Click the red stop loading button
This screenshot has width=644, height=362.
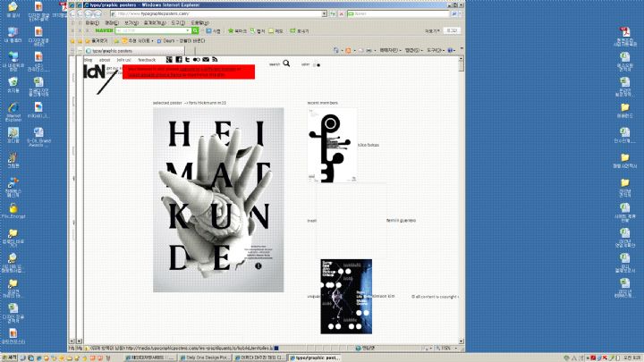tap(341, 14)
